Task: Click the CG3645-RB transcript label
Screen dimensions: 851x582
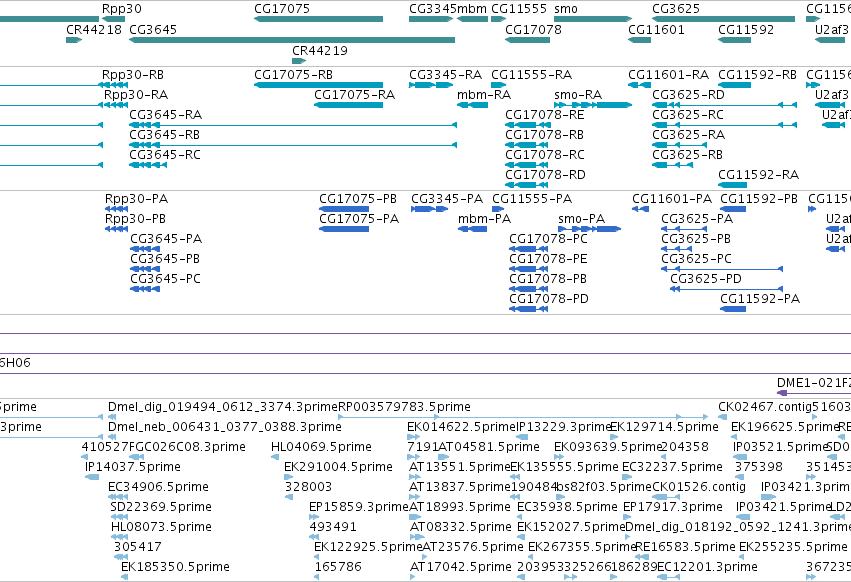Action: (x=164, y=135)
